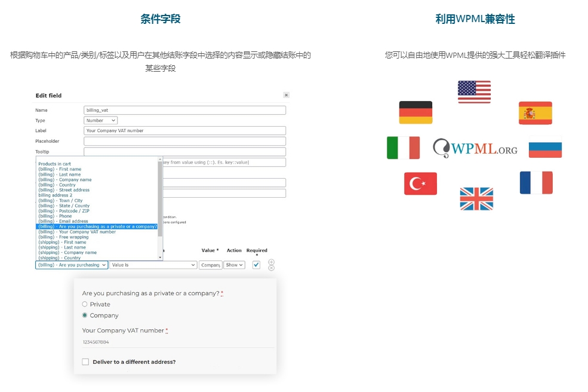This screenshot has width=588, height=392.
Task: Select the Company radio button
Action: click(x=84, y=315)
